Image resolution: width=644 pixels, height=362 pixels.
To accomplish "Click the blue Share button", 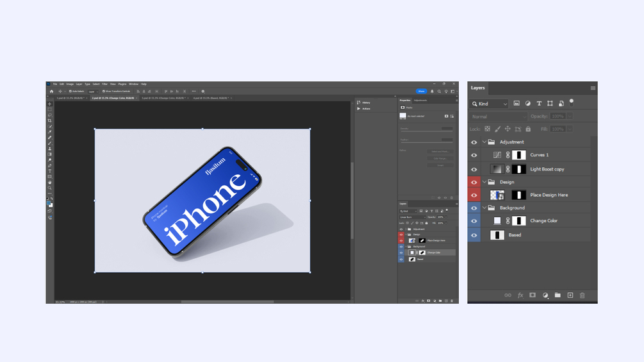I will [x=422, y=92].
